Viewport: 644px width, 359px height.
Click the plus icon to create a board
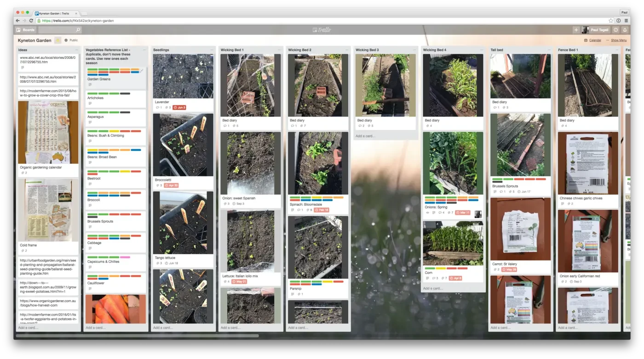click(576, 30)
